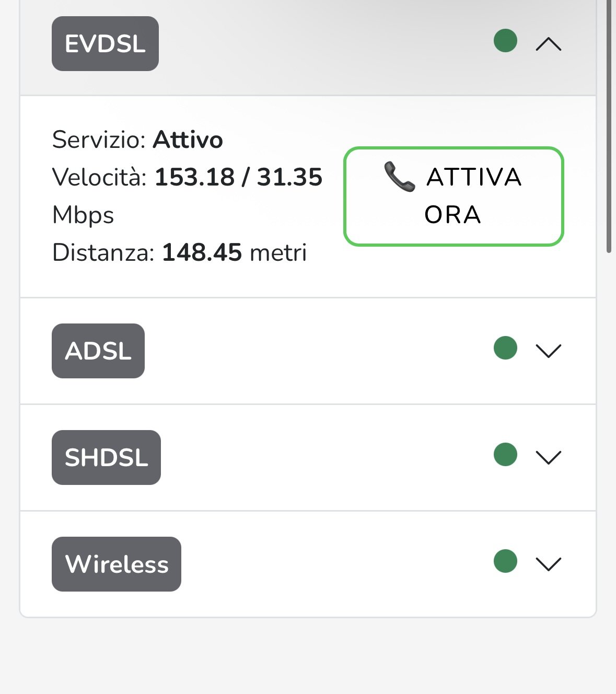Screen dimensions: 616x694
Task: Select the EVDSL label badge
Action: (x=105, y=44)
